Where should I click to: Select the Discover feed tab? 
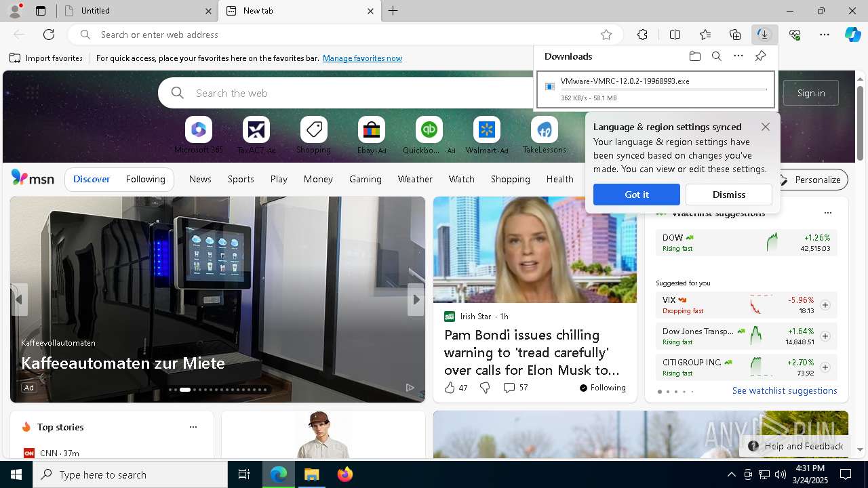point(92,179)
